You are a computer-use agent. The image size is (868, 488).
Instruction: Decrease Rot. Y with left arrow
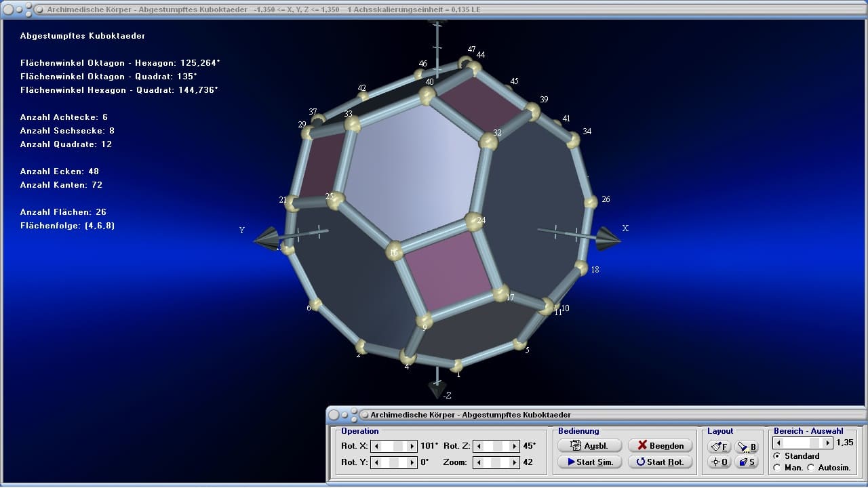(x=376, y=462)
